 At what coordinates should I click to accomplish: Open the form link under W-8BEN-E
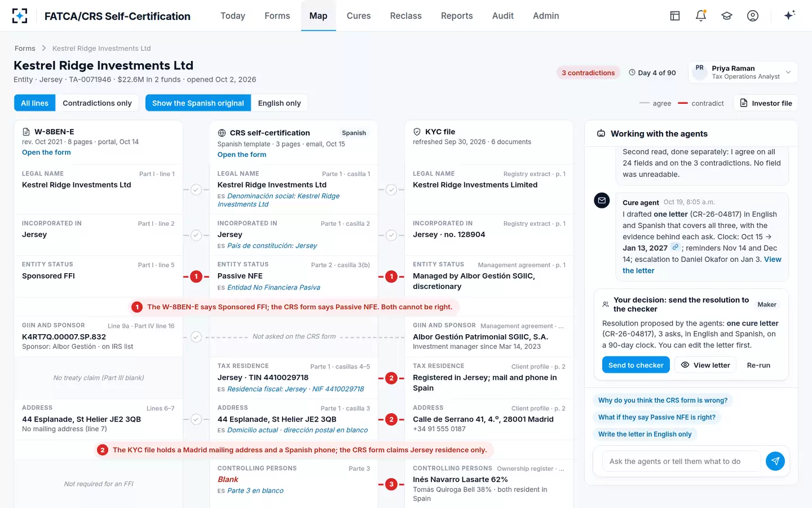pyautogui.click(x=46, y=152)
